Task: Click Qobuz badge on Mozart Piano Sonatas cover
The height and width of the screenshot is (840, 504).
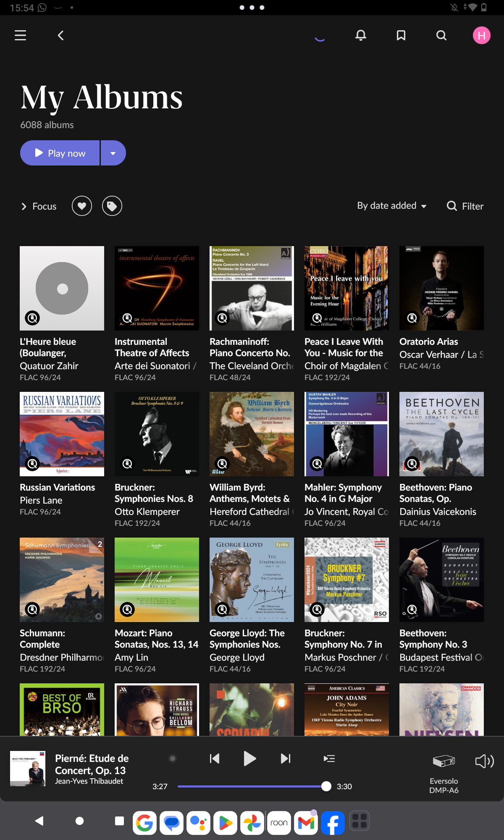Action: [x=127, y=609]
